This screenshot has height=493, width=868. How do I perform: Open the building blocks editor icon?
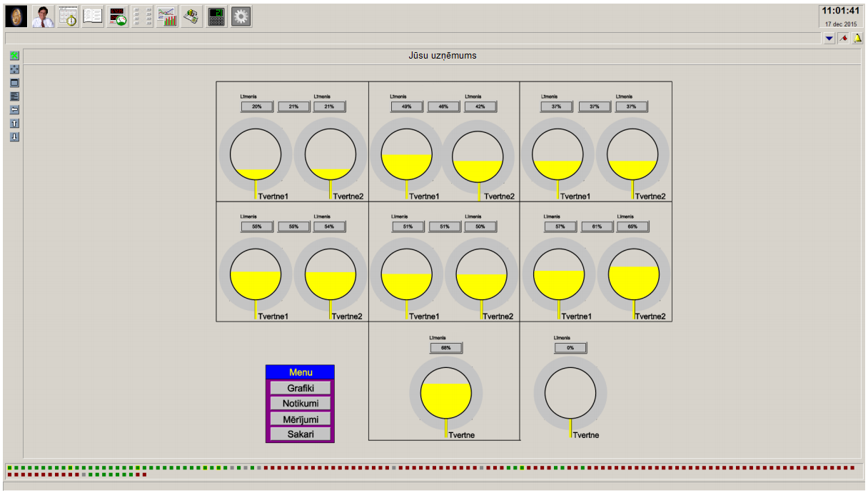(x=191, y=16)
